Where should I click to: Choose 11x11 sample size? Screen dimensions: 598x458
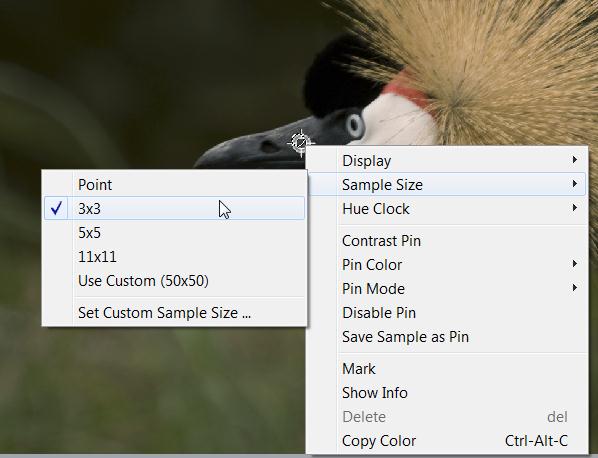175,257
